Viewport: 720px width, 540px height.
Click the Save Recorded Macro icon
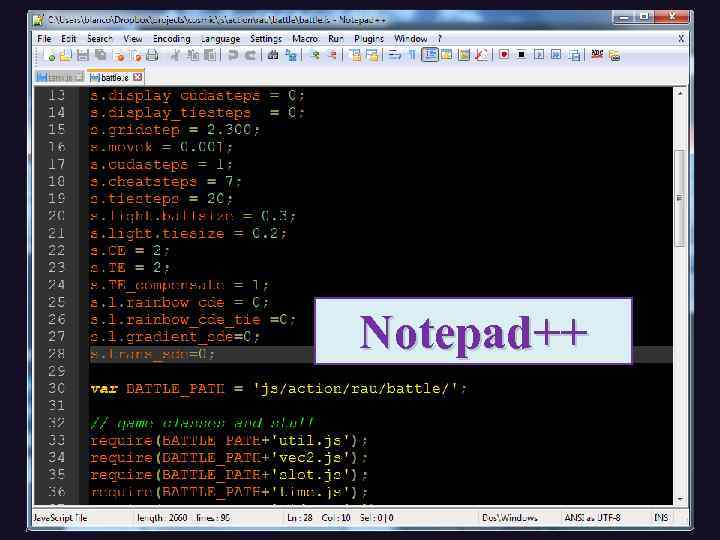pos(574,56)
